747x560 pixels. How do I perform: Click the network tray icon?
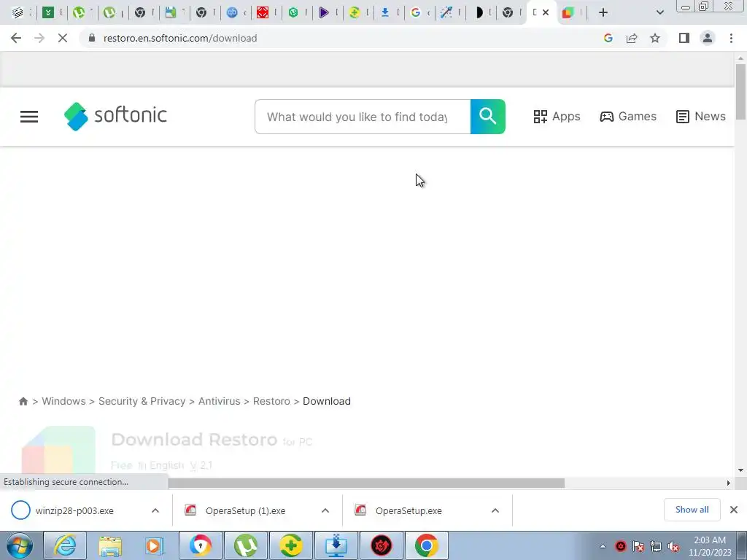pos(656,546)
